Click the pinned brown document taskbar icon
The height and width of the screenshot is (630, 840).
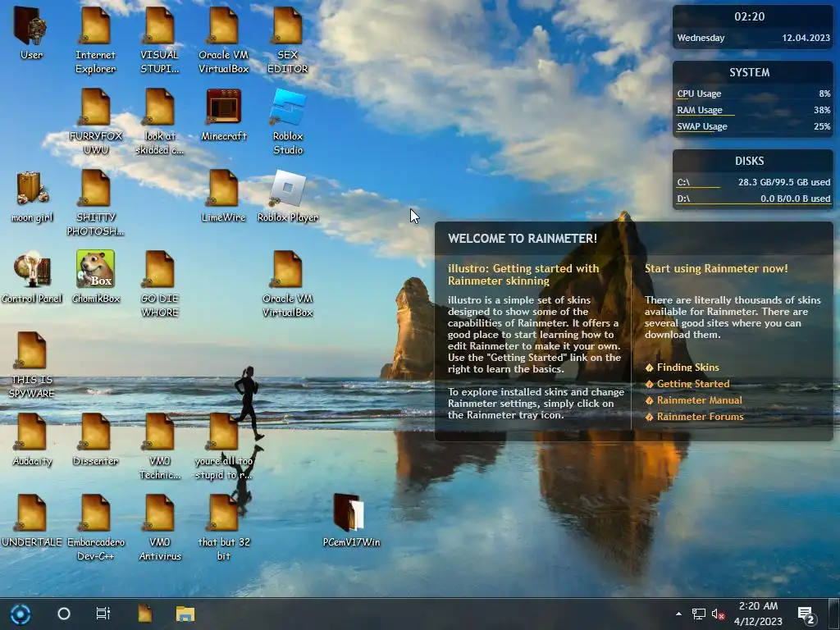click(x=144, y=614)
